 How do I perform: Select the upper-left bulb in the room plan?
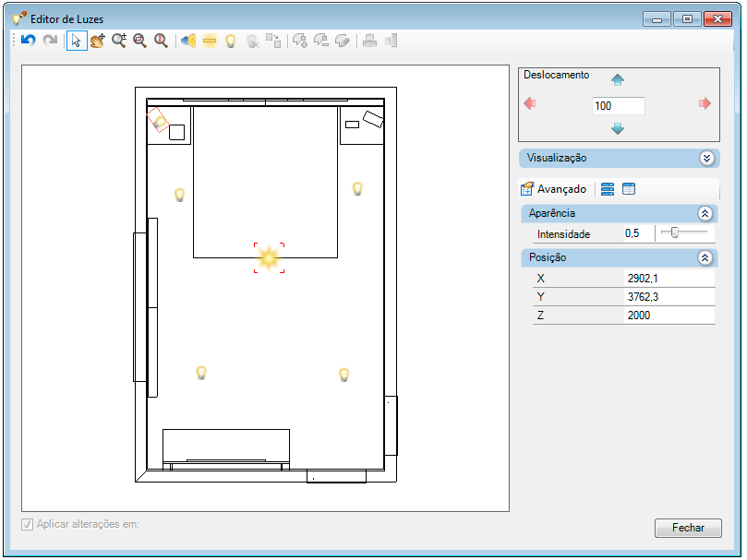(x=180, y=195)
